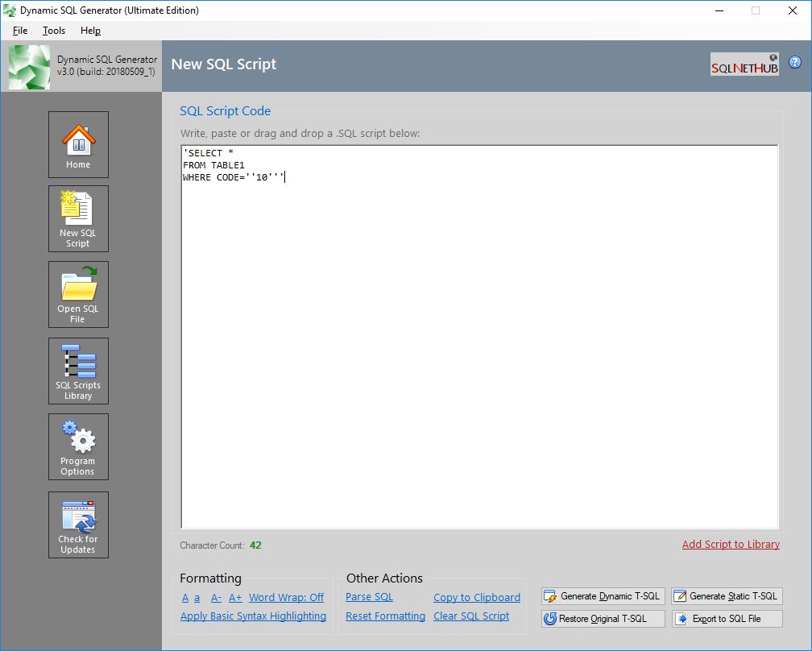Click the 'SQL Script Code' heading

(226, 111)
